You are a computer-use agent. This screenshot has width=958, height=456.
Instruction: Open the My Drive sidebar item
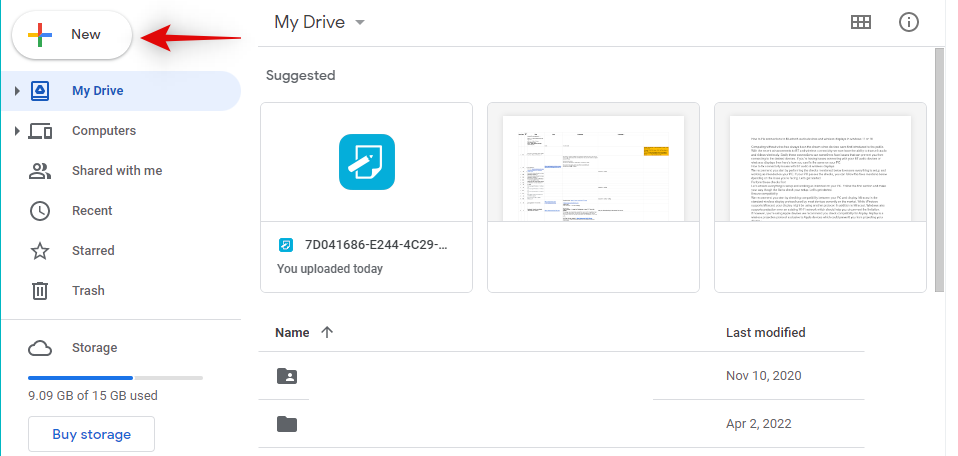[98, 91]
